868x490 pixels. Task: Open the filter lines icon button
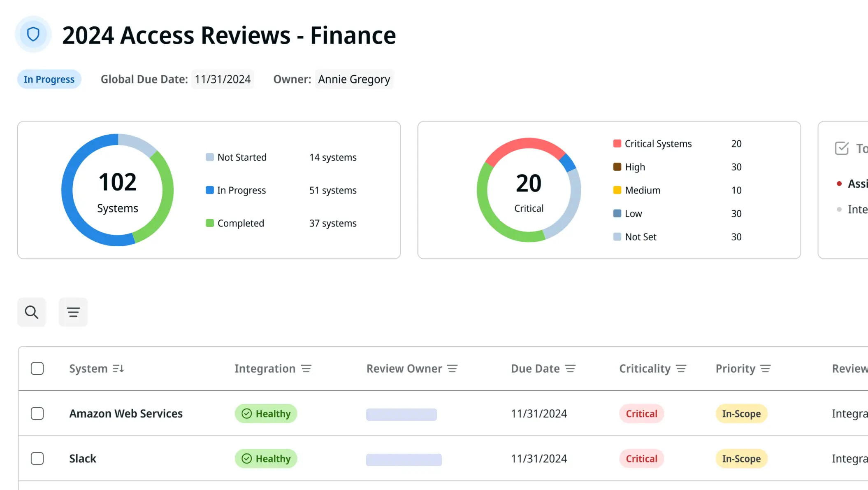[x=73, y=312]
